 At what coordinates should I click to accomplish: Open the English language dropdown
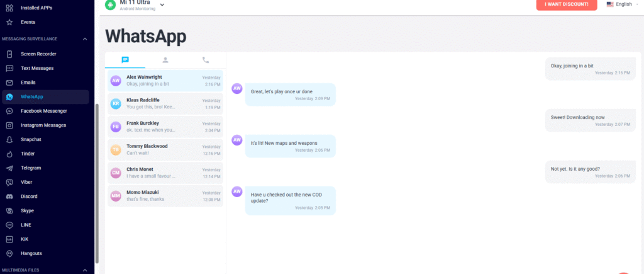636,4
